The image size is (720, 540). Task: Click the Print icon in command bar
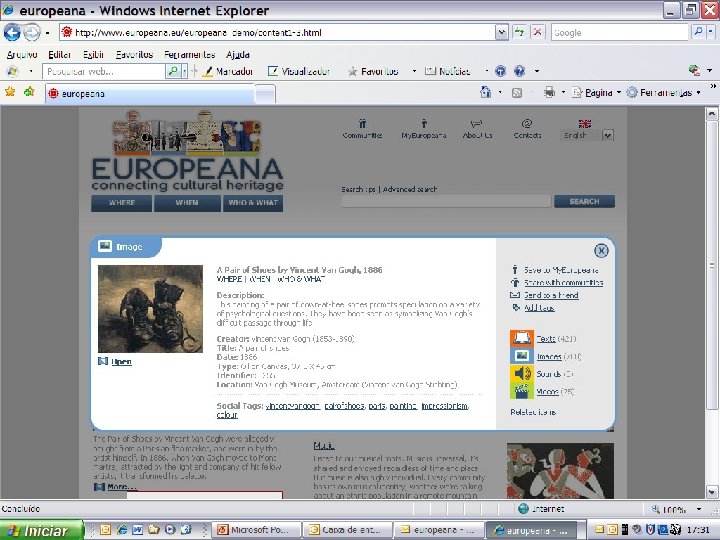pyautogui.click(x=549, y=92)
